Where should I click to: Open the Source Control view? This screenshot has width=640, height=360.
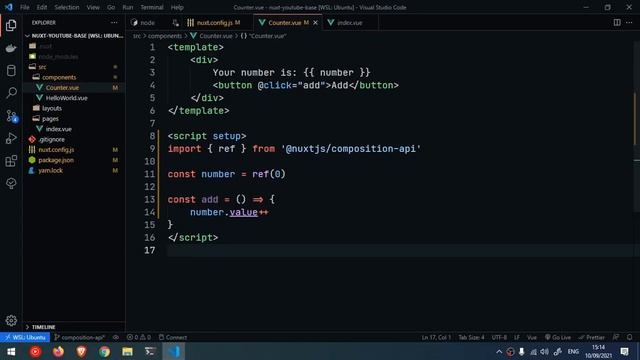(x=11, y=116)
